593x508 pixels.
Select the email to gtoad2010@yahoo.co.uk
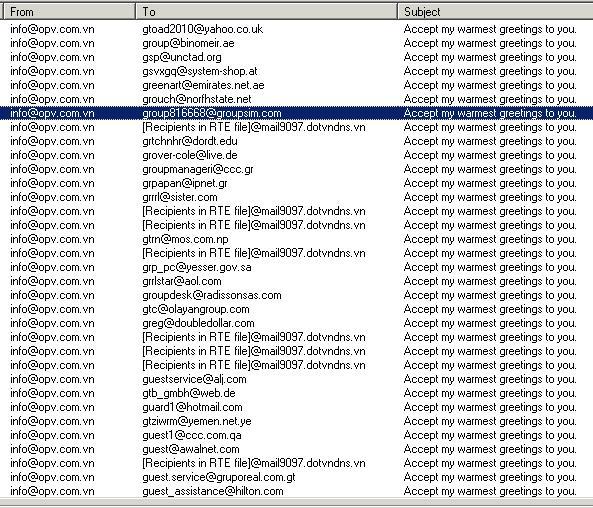296,30
